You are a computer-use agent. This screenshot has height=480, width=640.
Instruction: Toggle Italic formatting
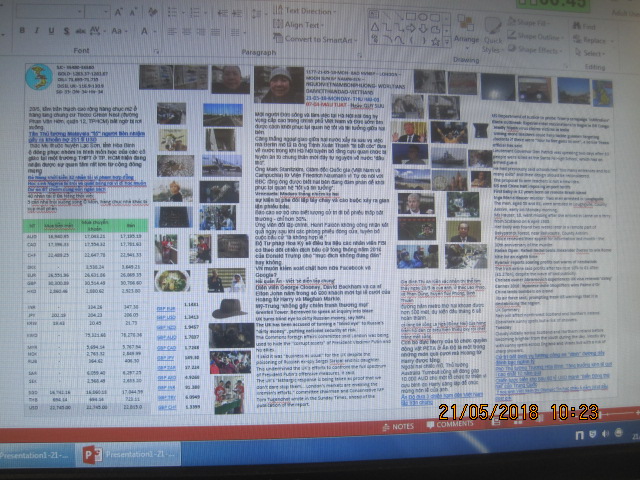point(37,30)
